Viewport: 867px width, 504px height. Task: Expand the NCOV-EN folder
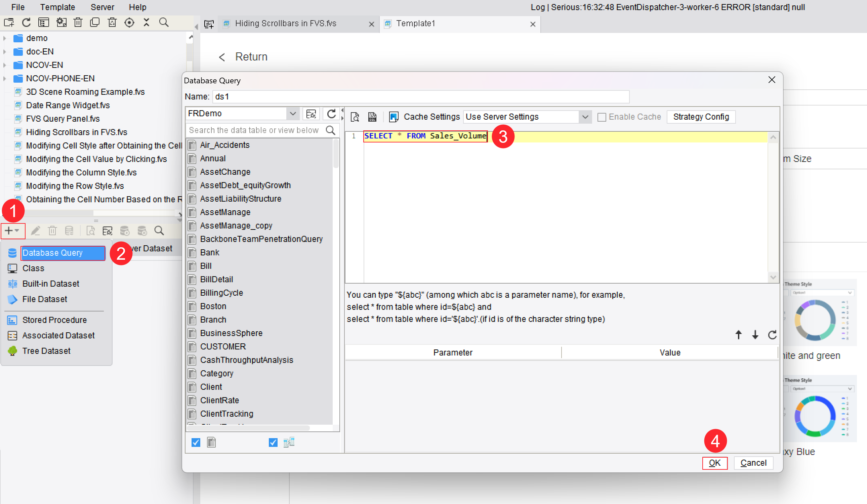coord(4,65)
